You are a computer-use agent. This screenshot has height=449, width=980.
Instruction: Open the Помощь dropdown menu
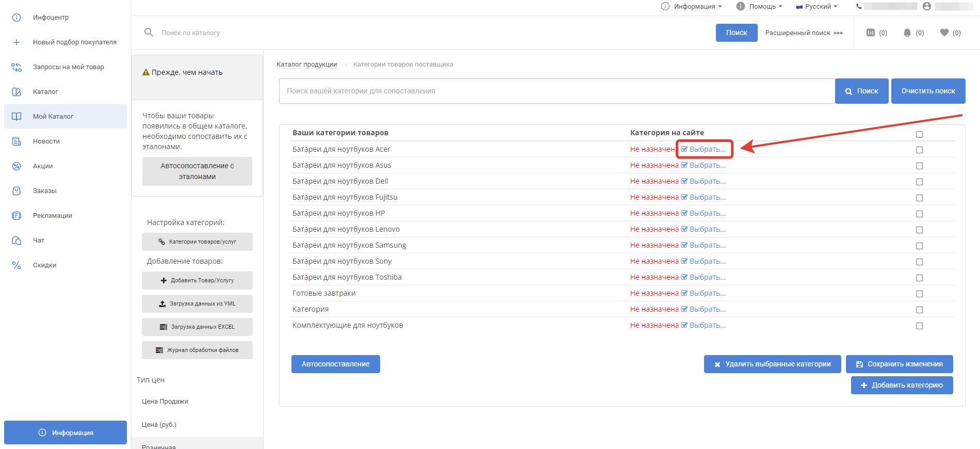click(762, 6)
